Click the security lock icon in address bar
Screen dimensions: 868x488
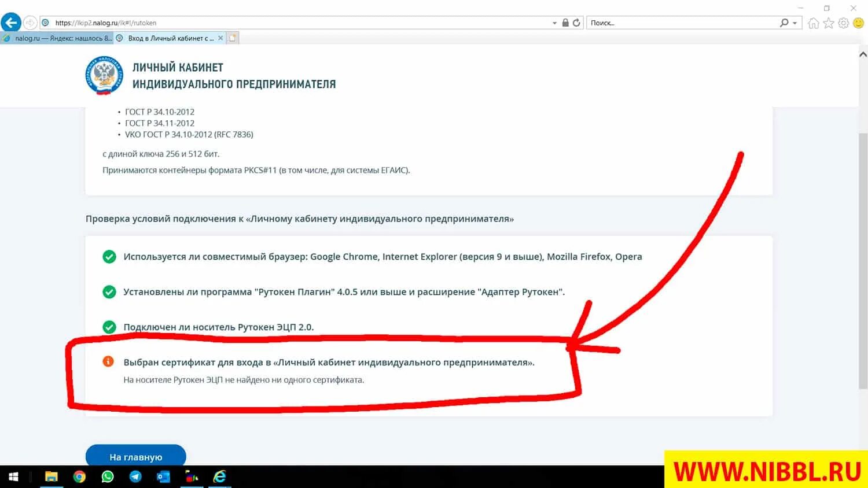565,23
